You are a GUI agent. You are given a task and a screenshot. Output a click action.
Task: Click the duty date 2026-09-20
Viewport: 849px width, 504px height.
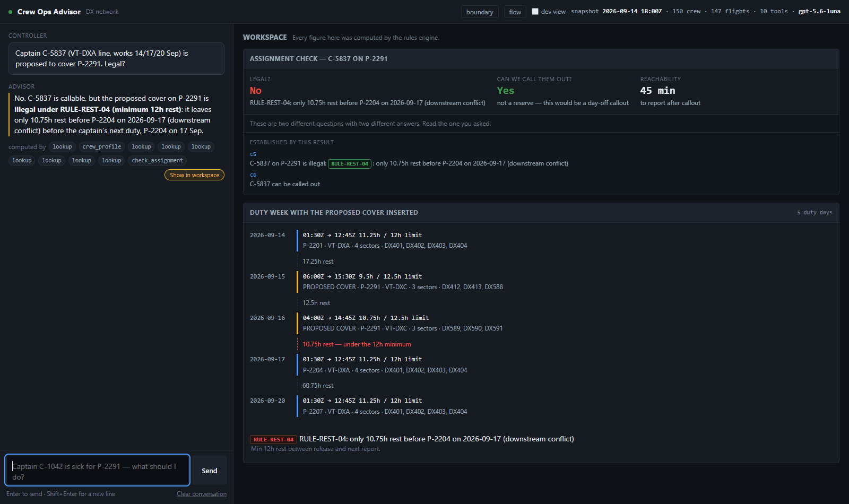tap(267, 401)
